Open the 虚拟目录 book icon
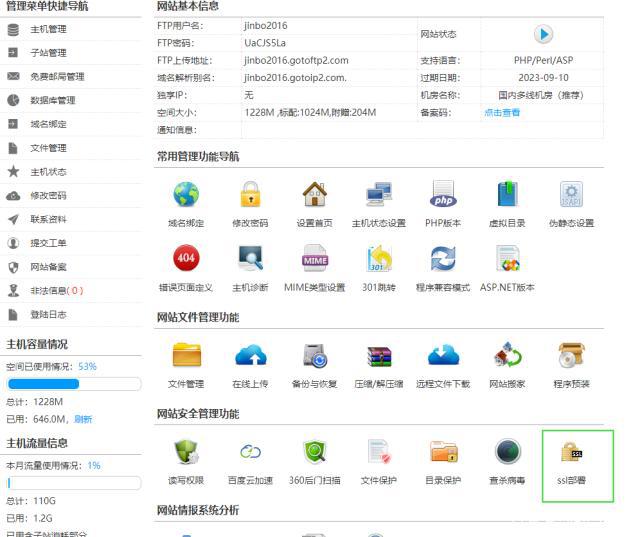 pos(507,194)
